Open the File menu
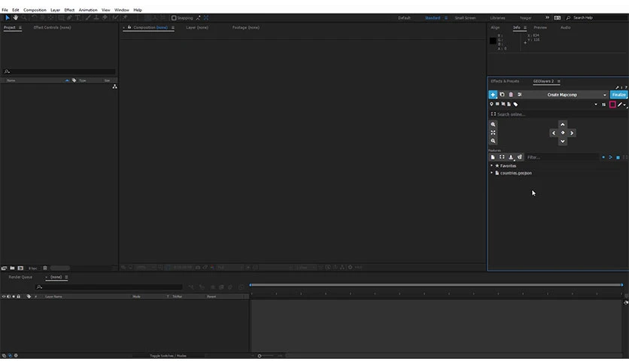This screenshot has height=364, width=629. tap(5, 10)
